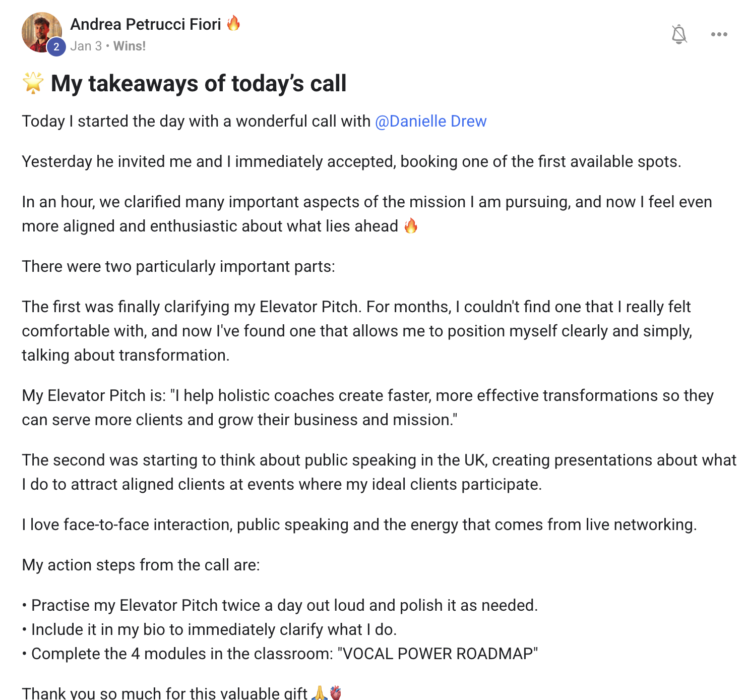Viewport: 747px width, 700px height.
Task: Toggle the post notification bell
Action: click(679, 34)
